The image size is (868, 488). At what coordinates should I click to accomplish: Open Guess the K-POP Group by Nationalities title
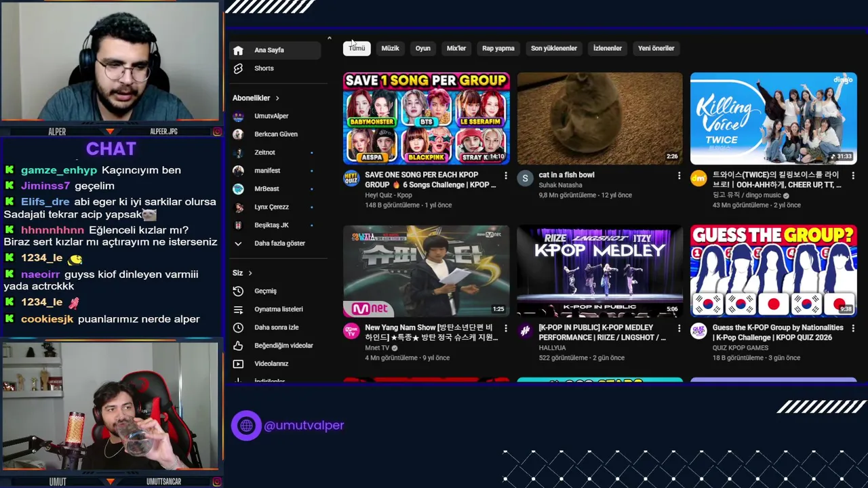click(778, 332)
